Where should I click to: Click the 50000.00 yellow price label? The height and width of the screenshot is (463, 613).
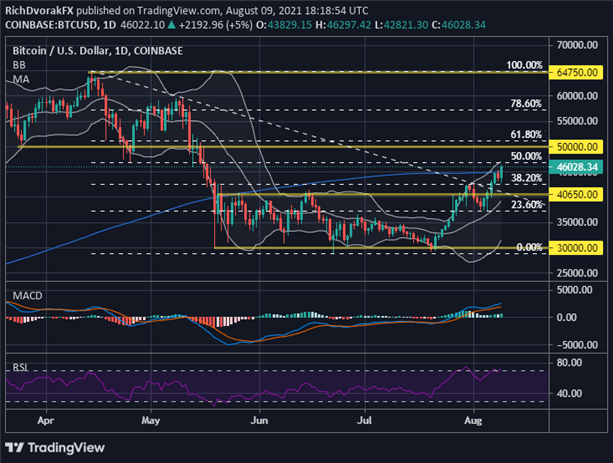click(575, 147)
